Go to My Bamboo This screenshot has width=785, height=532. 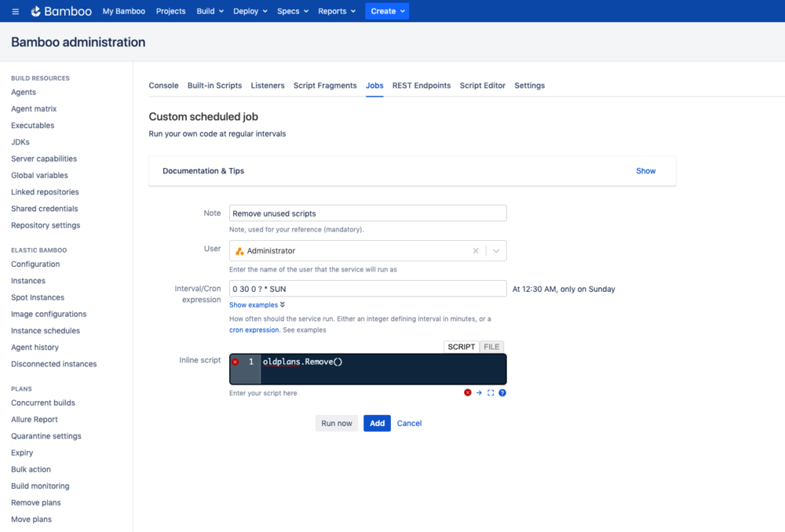124,11
